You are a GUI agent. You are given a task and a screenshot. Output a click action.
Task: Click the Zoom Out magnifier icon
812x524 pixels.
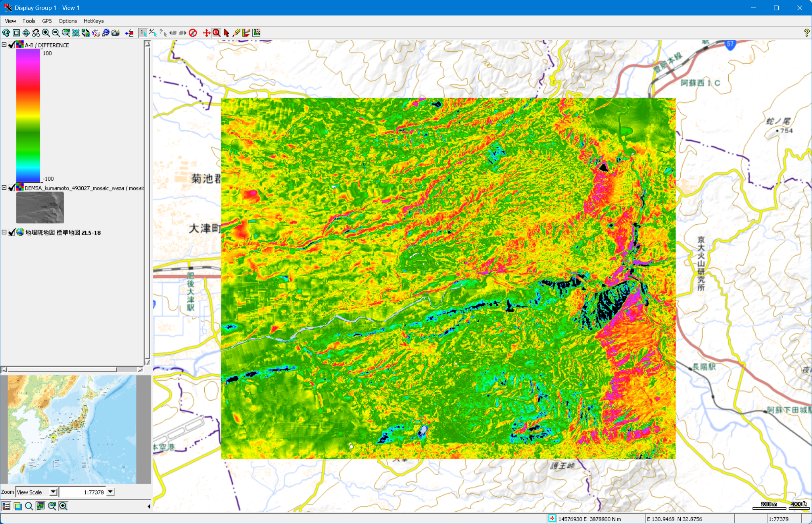point(56,33)
